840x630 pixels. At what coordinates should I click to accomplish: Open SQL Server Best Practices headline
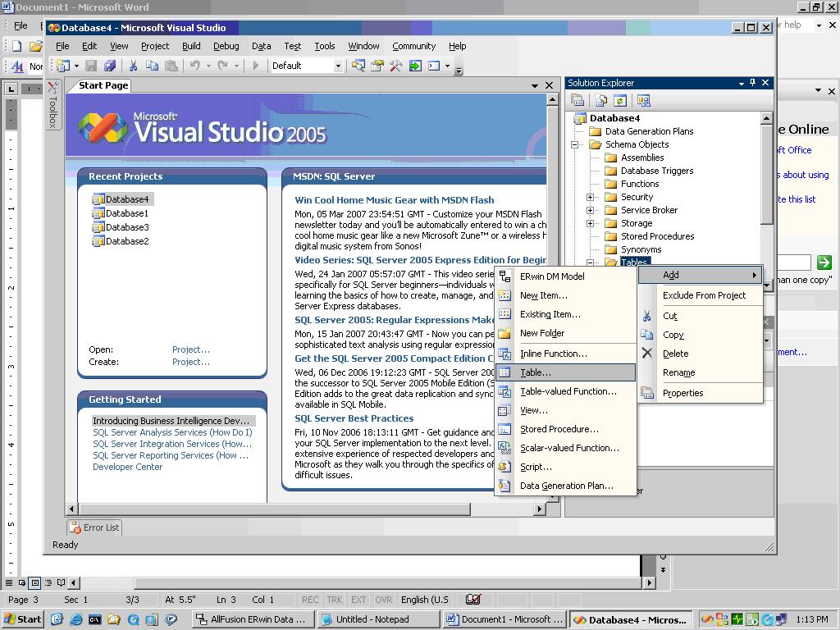pos(354,418)
